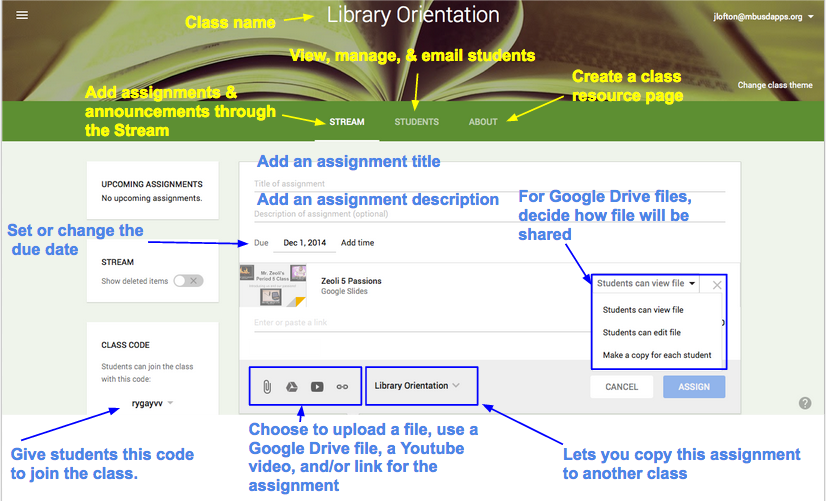Viewport: 826px width, 501px height.
Task: Switch to the STREAM tab
Action: coord(347,122)
